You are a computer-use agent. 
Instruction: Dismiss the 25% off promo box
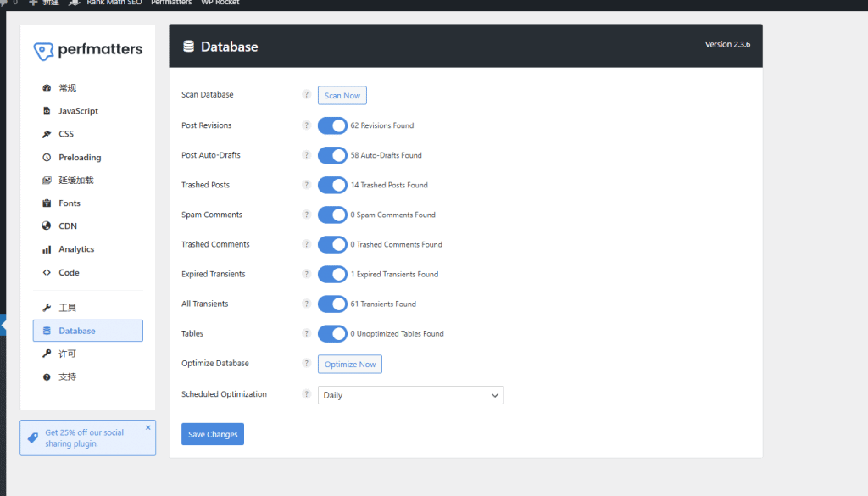pos(147,427)
